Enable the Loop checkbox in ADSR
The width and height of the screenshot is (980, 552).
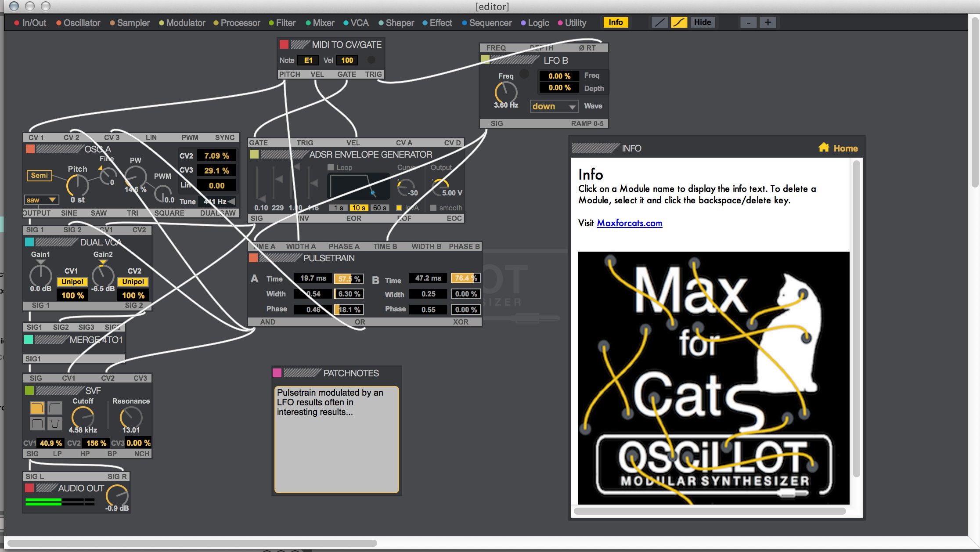(331, 167)
